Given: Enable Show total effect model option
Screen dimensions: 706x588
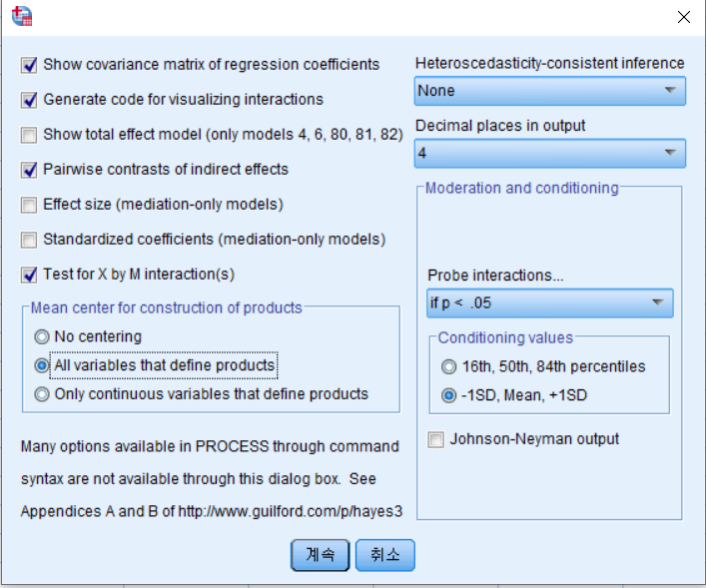Looking at the screenshot, I should pyautogui.click(x=29, y=135).
